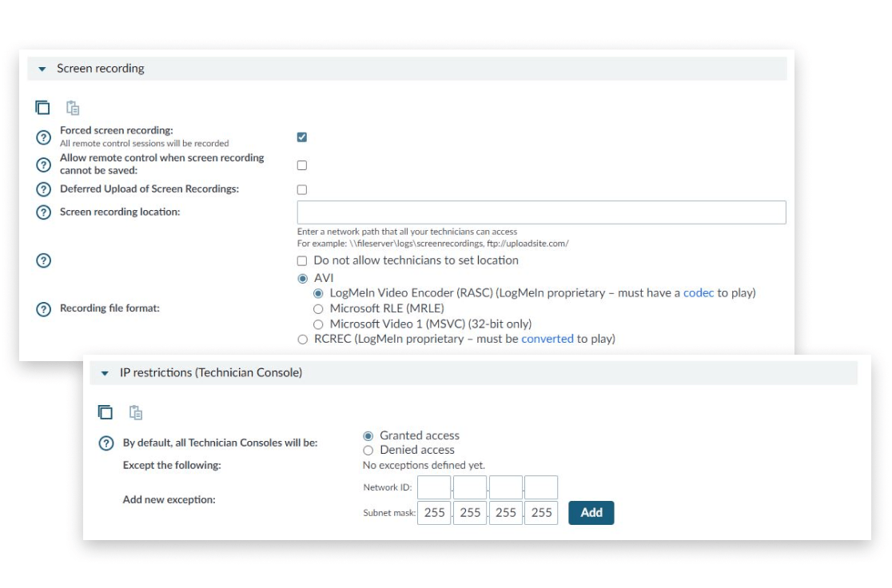Viewport: 892px width, 588px height.
Task: Uncheck Forced screen recording checkbox
Action: click(x=302, y=137)
